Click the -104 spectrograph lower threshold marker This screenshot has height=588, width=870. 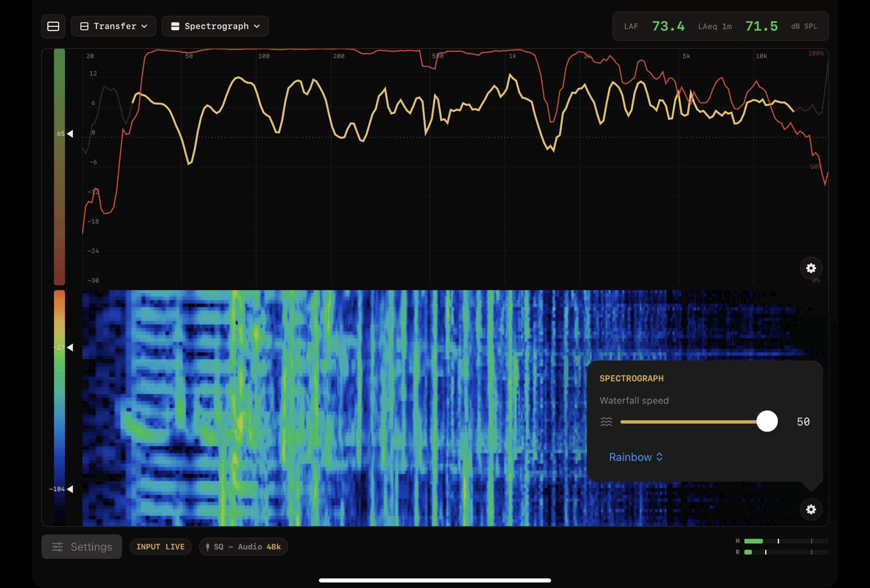click(70, 489)
